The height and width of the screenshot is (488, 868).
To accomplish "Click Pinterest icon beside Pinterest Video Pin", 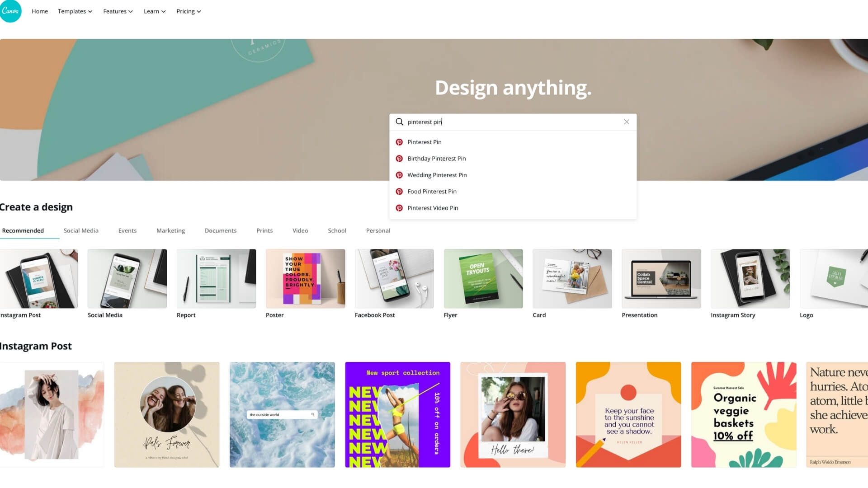I will [399, 208].
